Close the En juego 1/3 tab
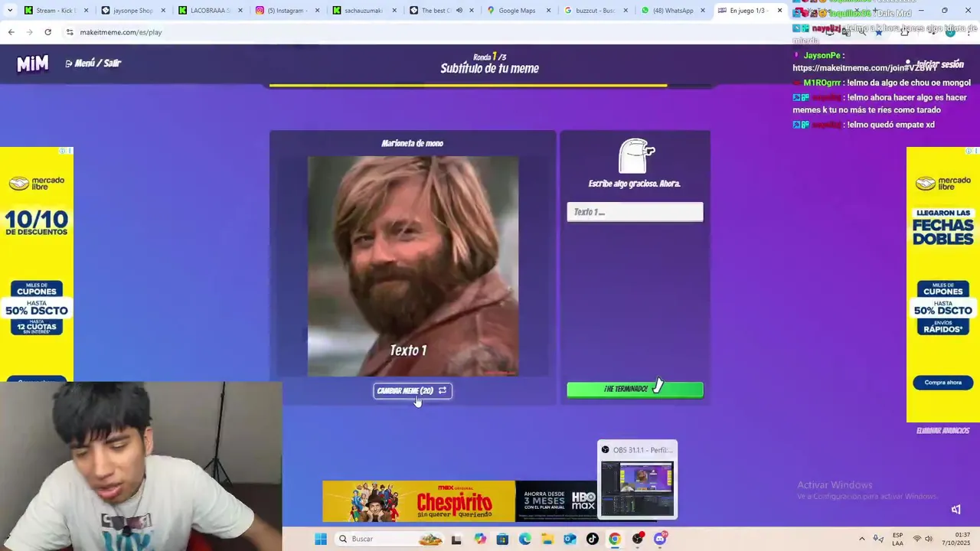 (779, 11)
